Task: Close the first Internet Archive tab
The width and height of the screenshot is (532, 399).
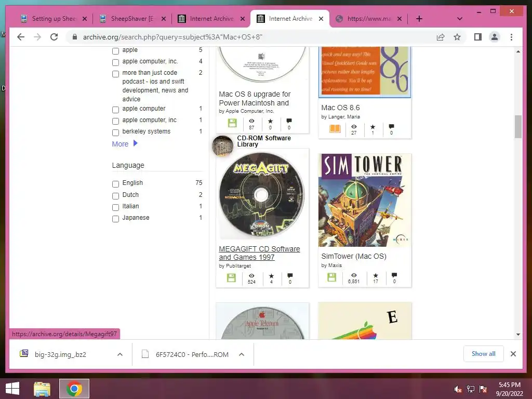Action: coord(243,19)
